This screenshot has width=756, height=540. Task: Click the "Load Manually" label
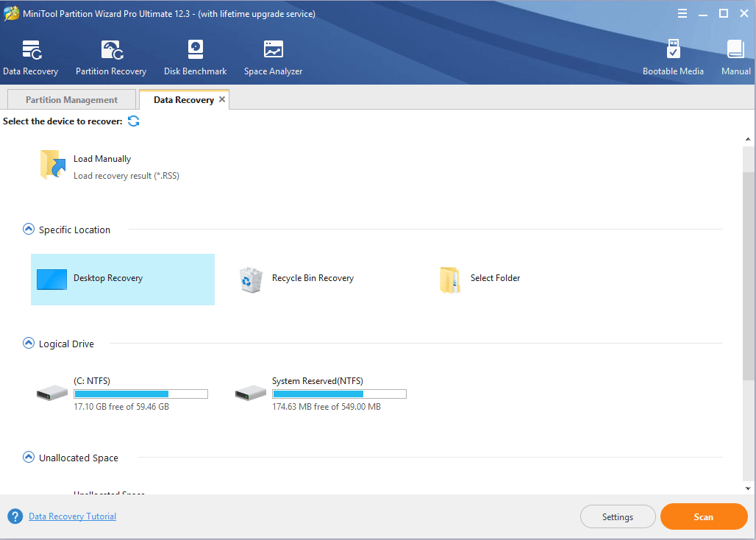tap(102, 159)
